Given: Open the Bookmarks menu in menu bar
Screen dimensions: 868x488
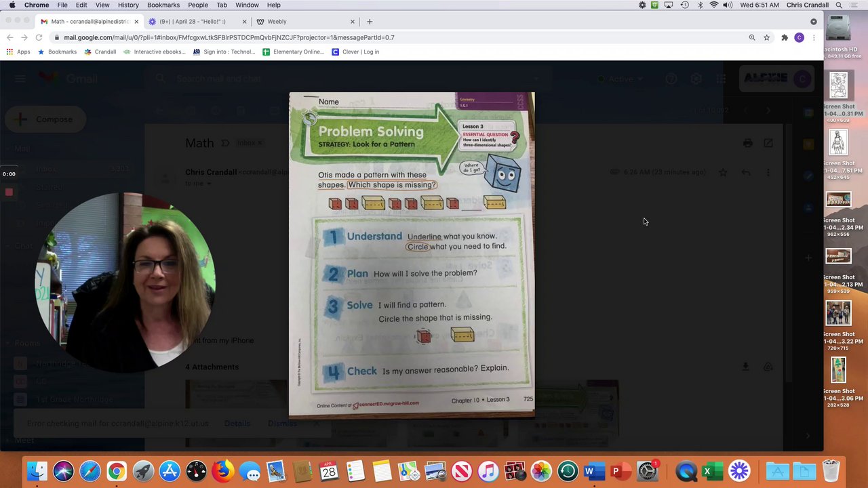Looking at the screenshot, I should 163,5.
